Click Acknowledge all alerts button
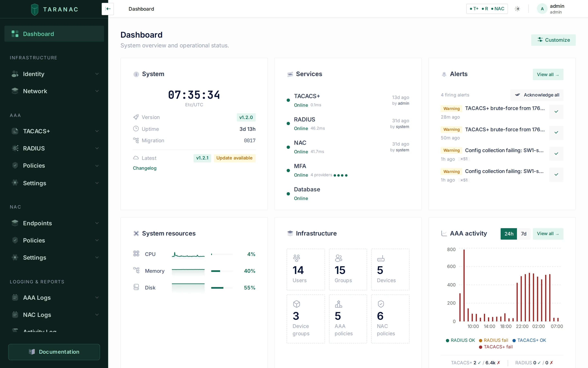Viewport: 588px width, 368px height. 537,95
